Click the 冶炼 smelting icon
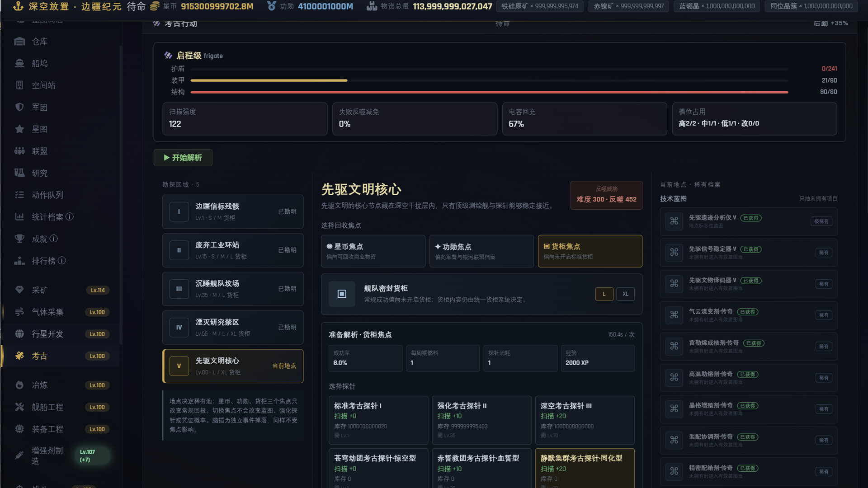The image size is (868, 488). (19, 385)
